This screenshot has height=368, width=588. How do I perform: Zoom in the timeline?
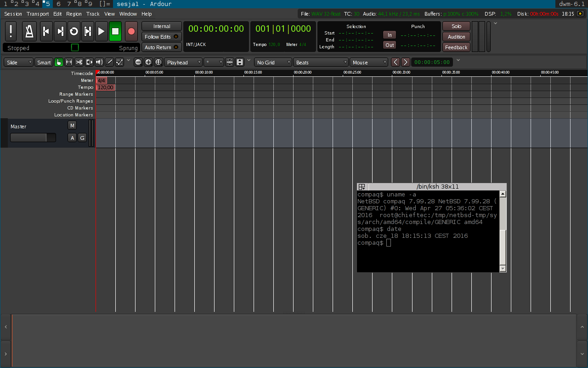pyautogui.click(x=148, y=62)
